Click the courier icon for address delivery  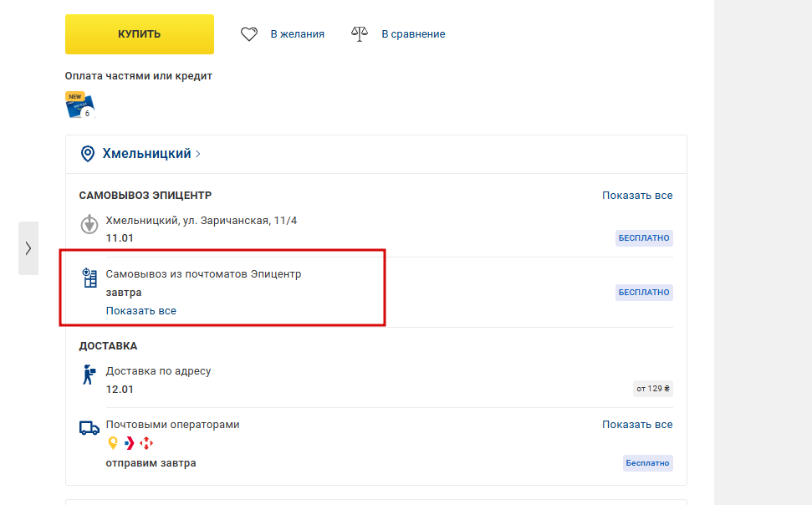pyautogui.click(x=89, y=375)
